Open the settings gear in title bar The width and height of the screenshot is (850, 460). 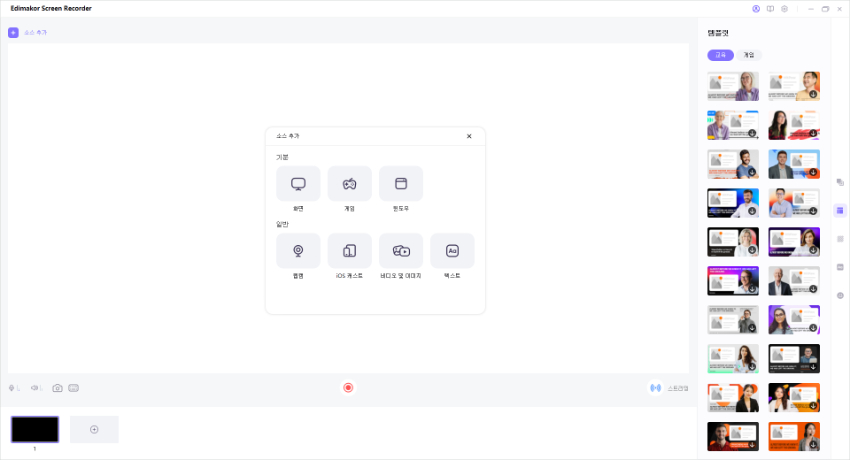(784, 8)
